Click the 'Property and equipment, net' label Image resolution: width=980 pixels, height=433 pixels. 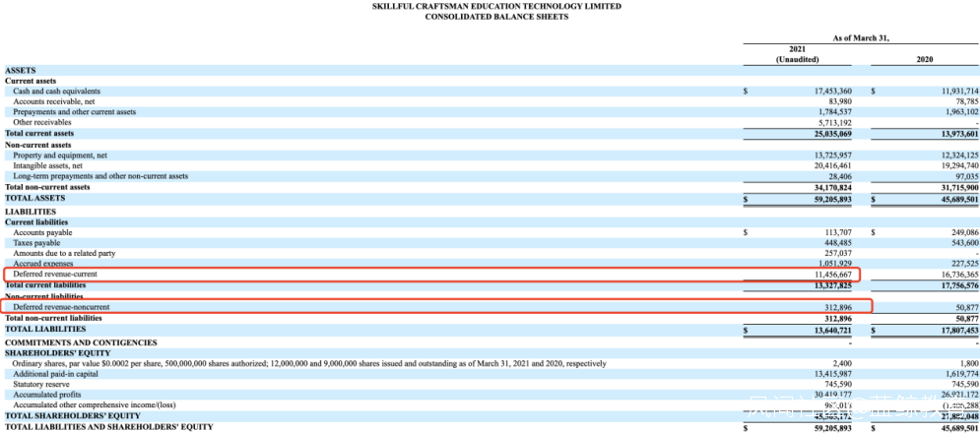click(60, 155)
